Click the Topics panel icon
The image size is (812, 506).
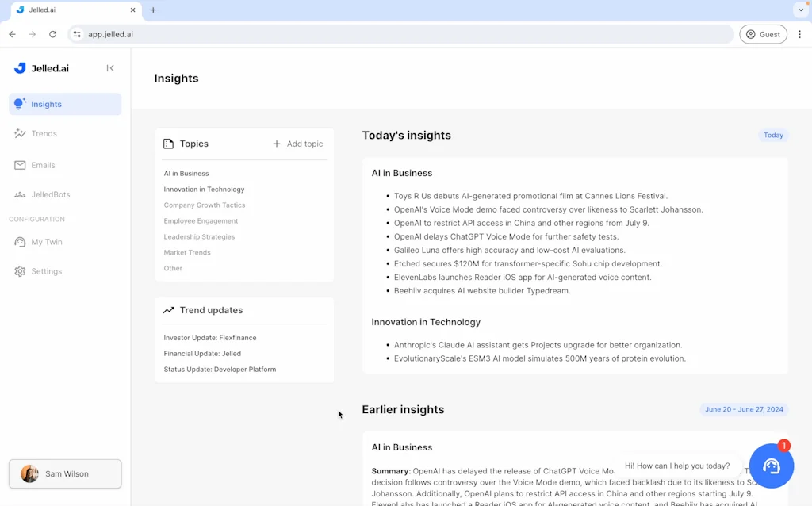point(168,144)
